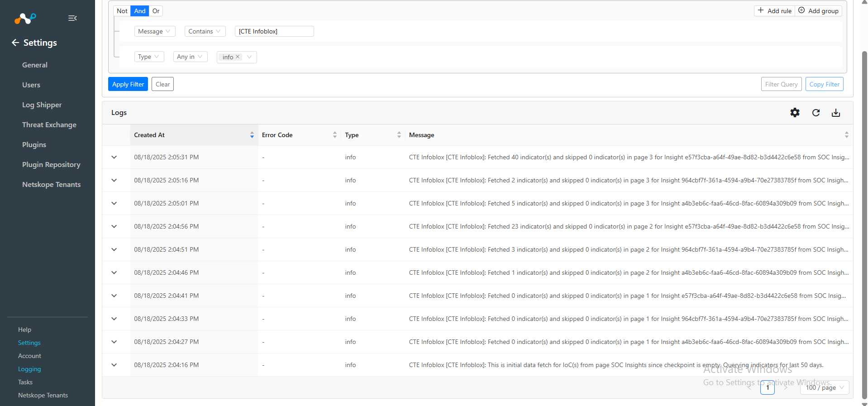The width and height of the screenshot is (868, 406).
Task: Collapse the sidebar menu icon
Action: click(x=72, y=18)
